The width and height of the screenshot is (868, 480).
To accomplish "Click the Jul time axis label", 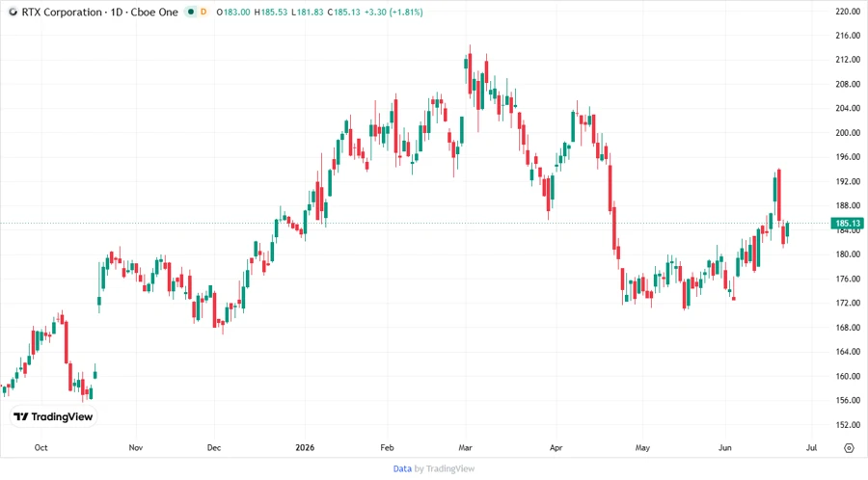I will click(811, 447).
